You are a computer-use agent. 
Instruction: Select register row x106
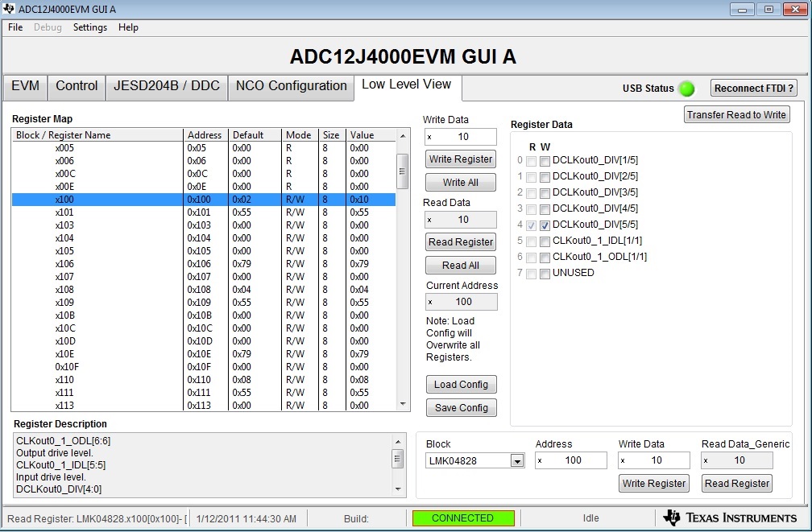click(x=204, y=264)
